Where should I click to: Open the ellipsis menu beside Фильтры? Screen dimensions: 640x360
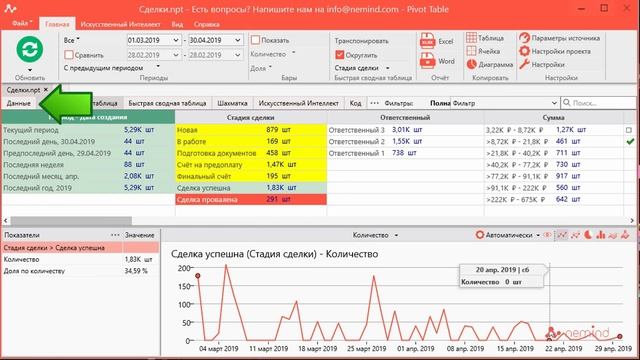374,103
